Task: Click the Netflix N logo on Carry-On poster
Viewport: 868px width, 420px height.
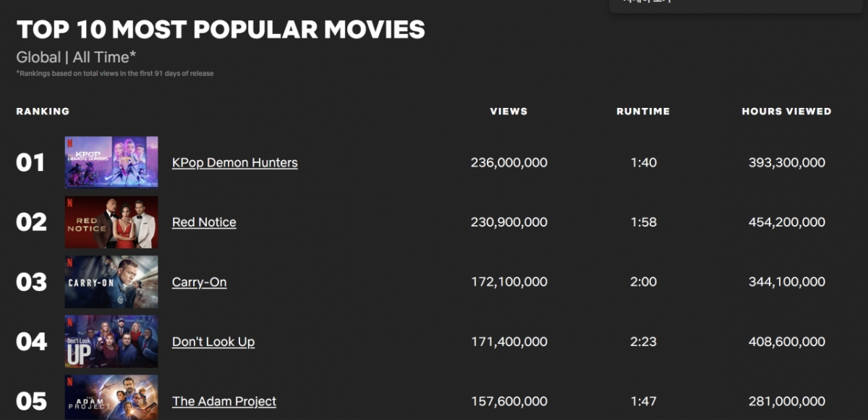Action: tap(69, 261)
